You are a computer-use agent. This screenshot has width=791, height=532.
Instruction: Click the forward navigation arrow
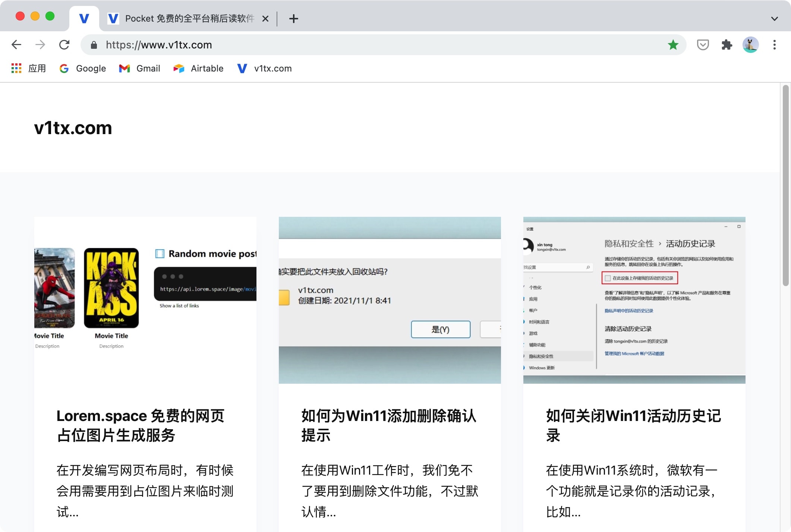click(x=40, y=45)
